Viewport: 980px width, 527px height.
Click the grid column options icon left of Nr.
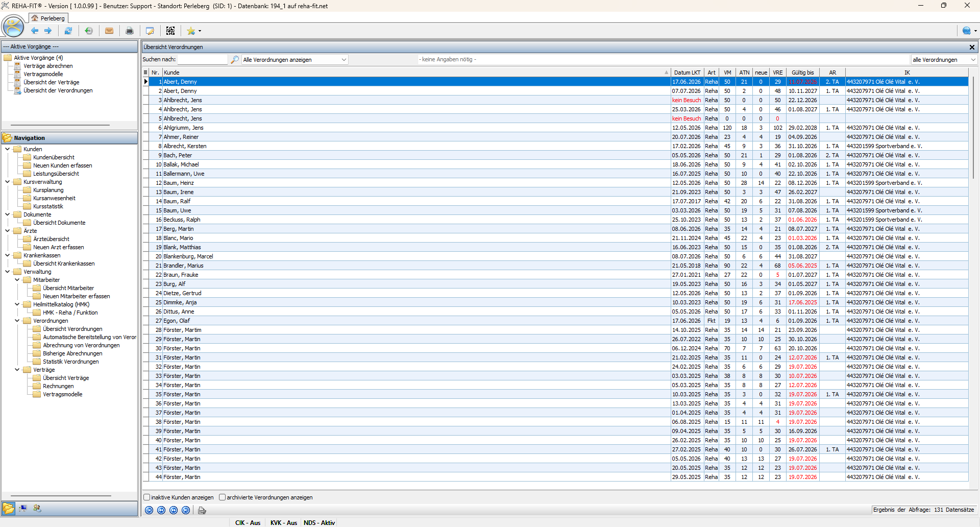146,73
